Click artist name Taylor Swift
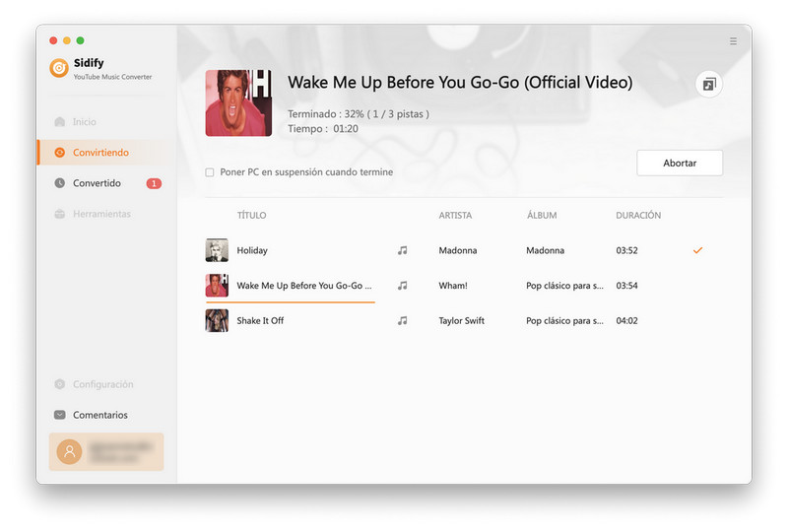The image size is (788, 532). [461, 321]
